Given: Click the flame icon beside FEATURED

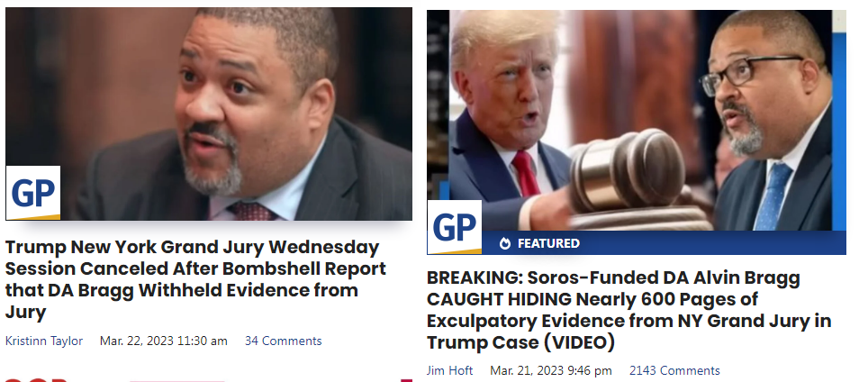Looking at the screenshot, I should (504, 243).
